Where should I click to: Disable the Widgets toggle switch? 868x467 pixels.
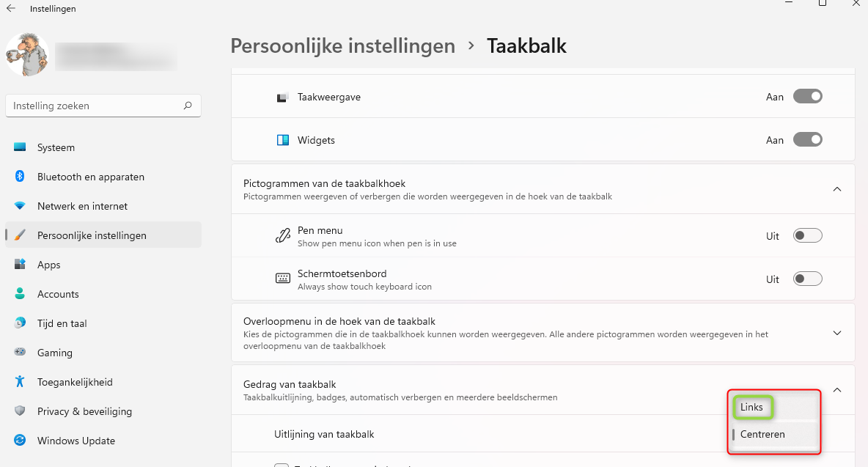point(807,140)
